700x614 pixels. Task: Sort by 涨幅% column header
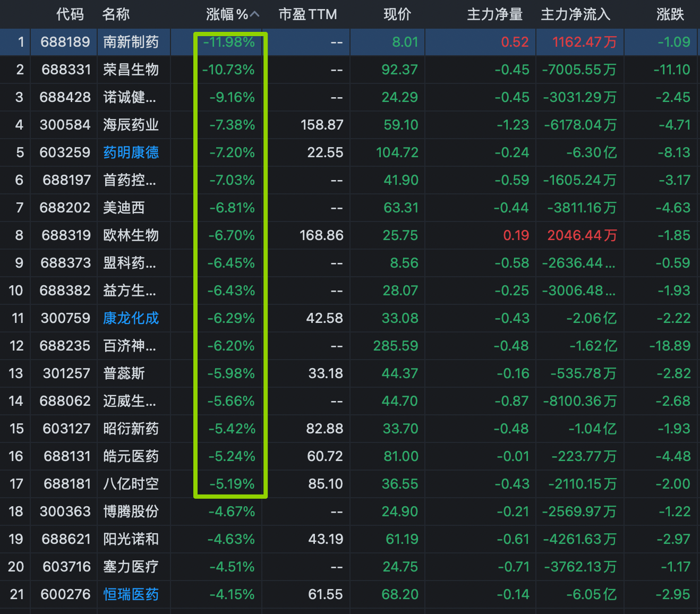coord(227,14)
